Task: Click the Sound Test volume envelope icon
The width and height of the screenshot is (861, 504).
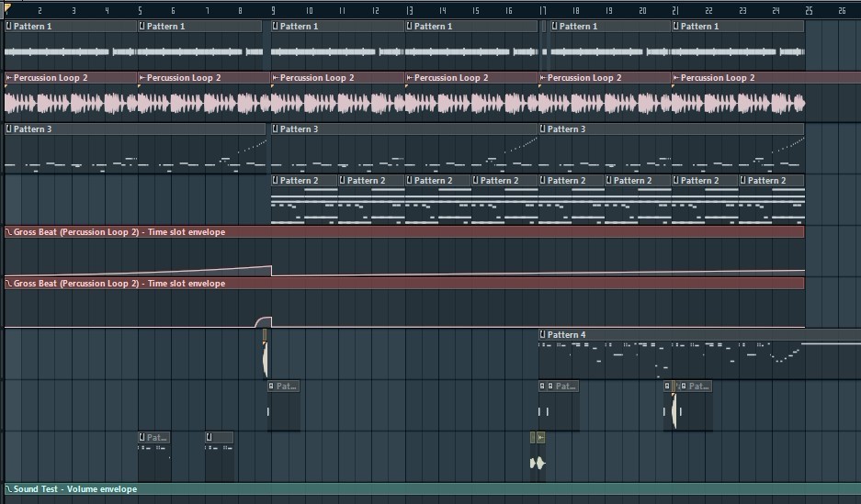Action: pos(9,489)
